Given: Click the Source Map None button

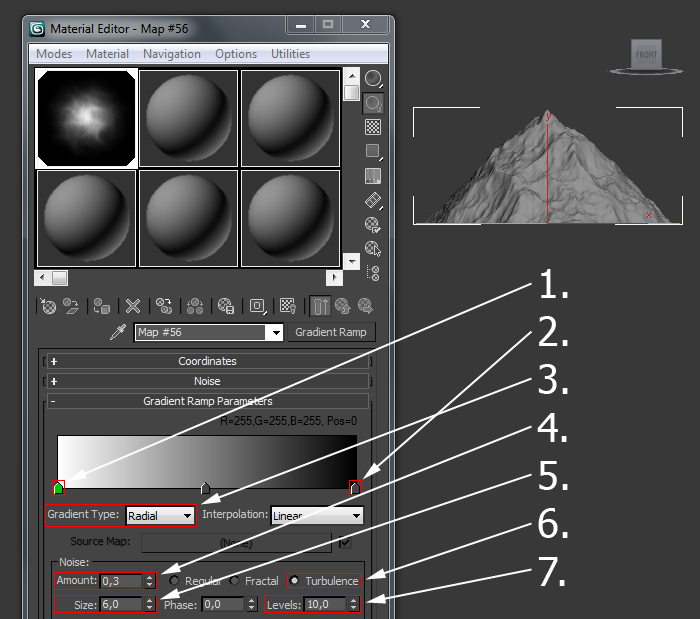Looking at the screenshot, I should [x=236, y=542].
